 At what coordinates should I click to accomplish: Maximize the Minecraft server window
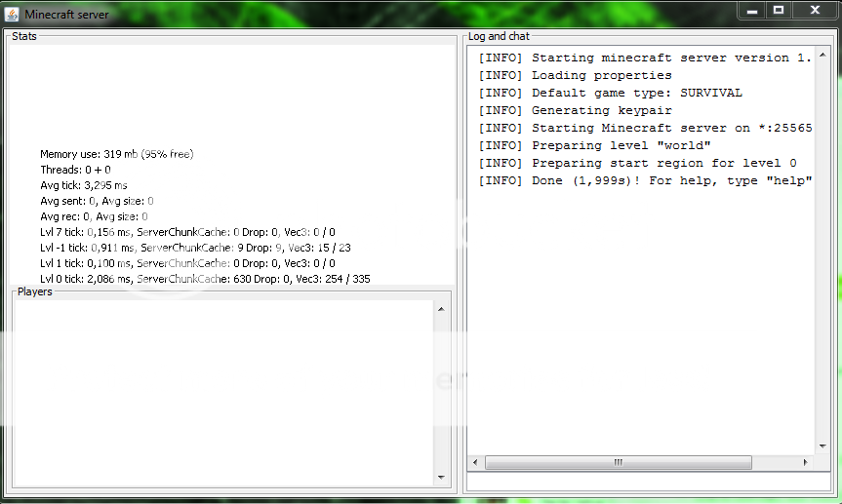[x=779, y=11]
